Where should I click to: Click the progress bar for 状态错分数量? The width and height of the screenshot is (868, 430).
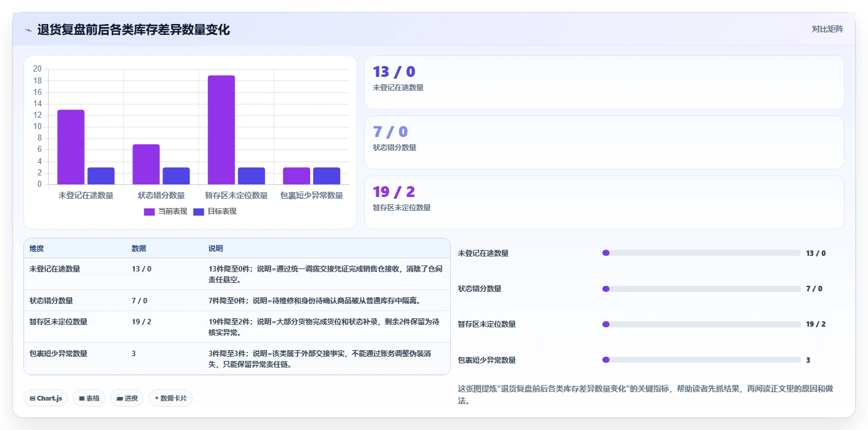[701, 289]
